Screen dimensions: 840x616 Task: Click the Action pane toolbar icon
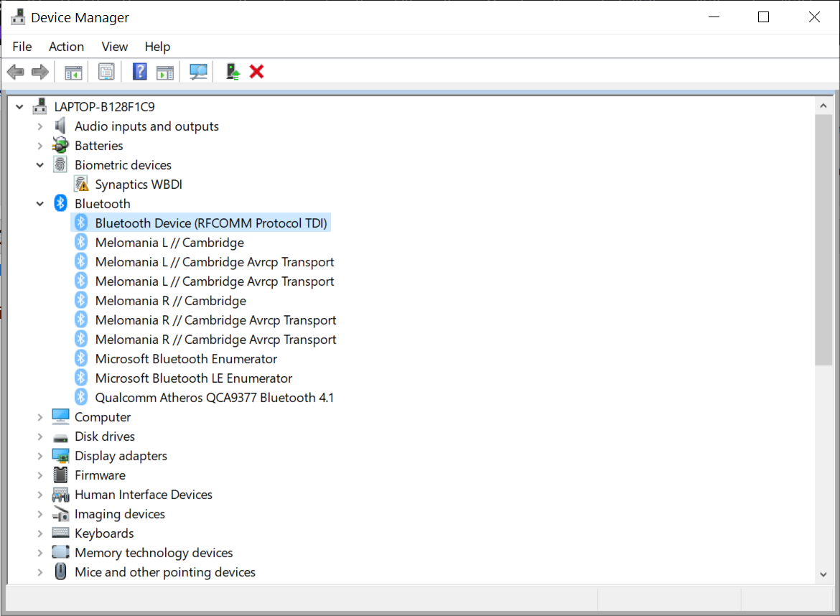165,72
